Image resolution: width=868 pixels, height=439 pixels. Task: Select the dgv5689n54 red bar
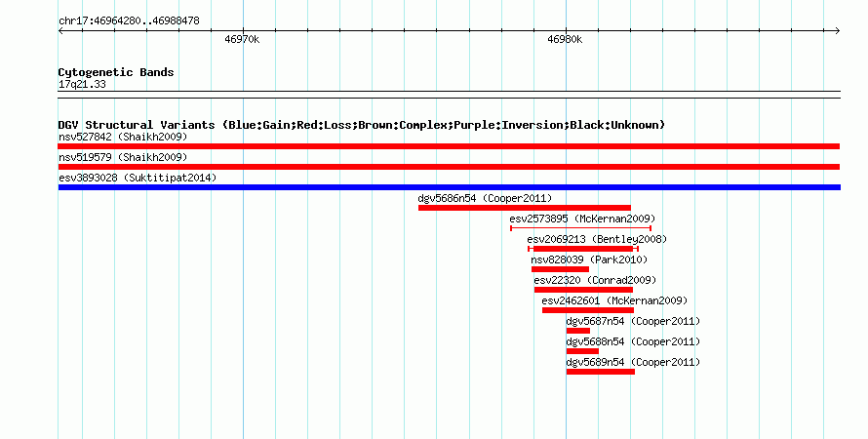pyautogui.click(x=601, y=372)
